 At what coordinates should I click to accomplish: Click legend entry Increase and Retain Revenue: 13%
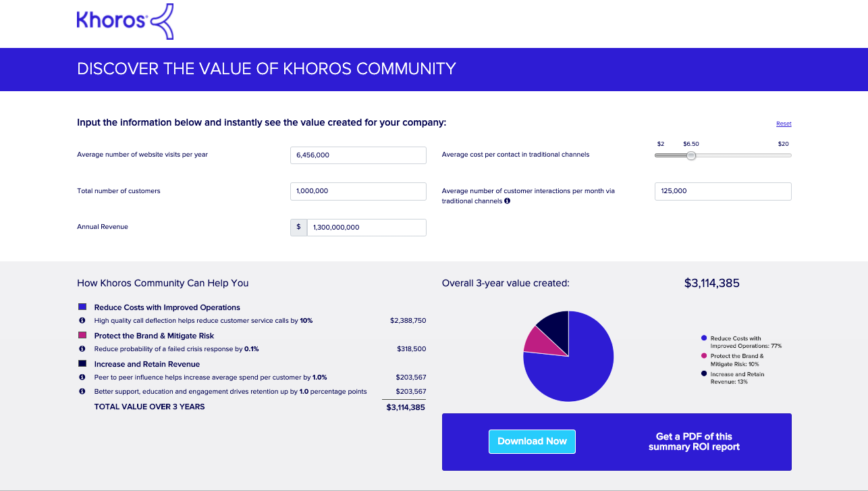coord(733,378)
